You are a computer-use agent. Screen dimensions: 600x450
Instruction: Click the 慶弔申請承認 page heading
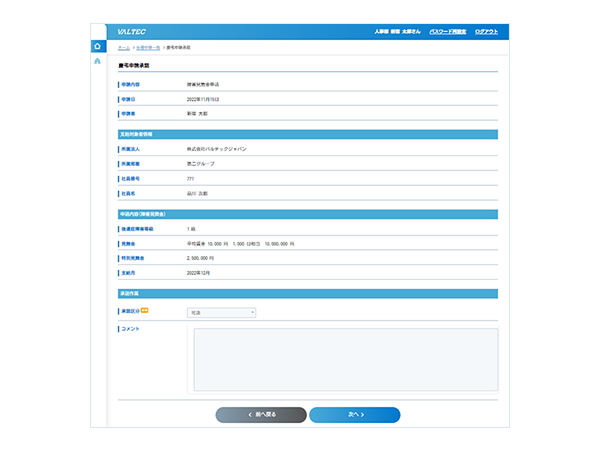(x=137, y=64)
